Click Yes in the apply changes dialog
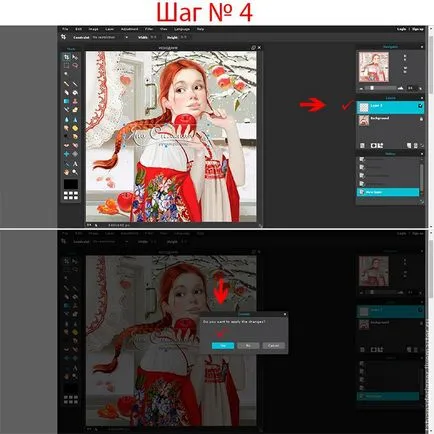 pyautogui.click(x=223, y=346)
